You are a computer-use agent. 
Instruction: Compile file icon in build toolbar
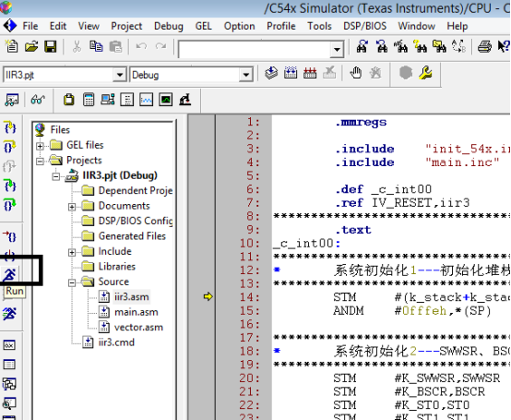pyautogui.click(x=271, y=73)
